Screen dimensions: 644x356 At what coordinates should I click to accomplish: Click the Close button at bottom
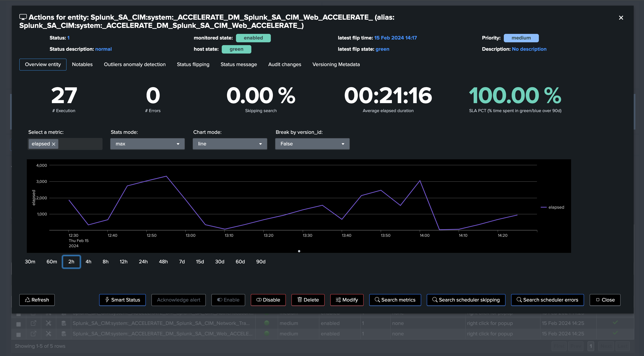point(605,300)
